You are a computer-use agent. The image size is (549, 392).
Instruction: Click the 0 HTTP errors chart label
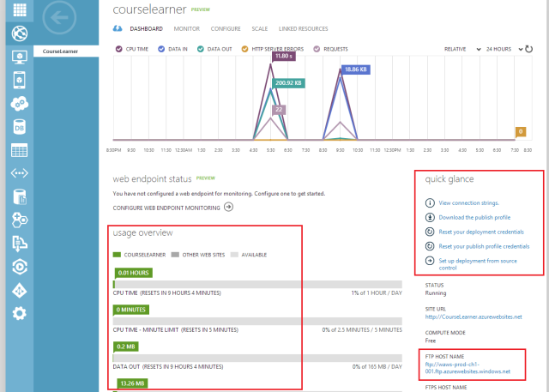521,131
